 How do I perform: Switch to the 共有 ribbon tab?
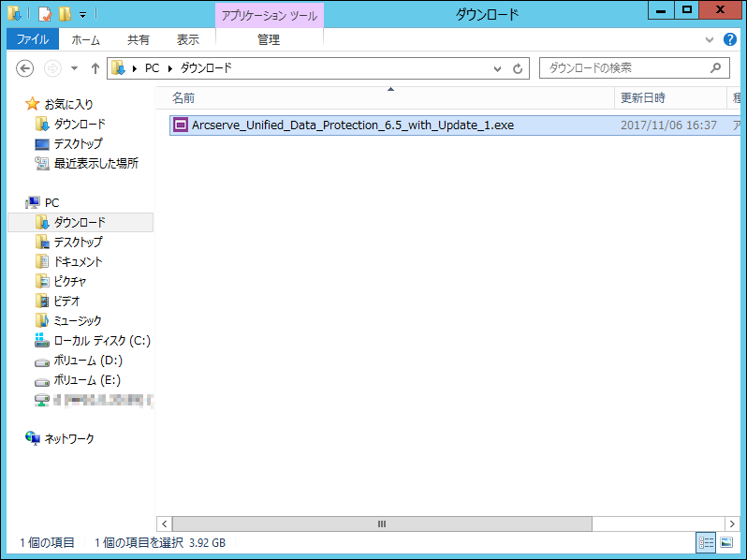click(x=139, y=40)
